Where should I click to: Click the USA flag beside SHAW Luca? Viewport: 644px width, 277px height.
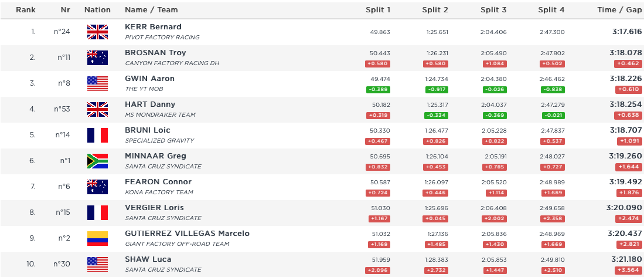point(97,264)
